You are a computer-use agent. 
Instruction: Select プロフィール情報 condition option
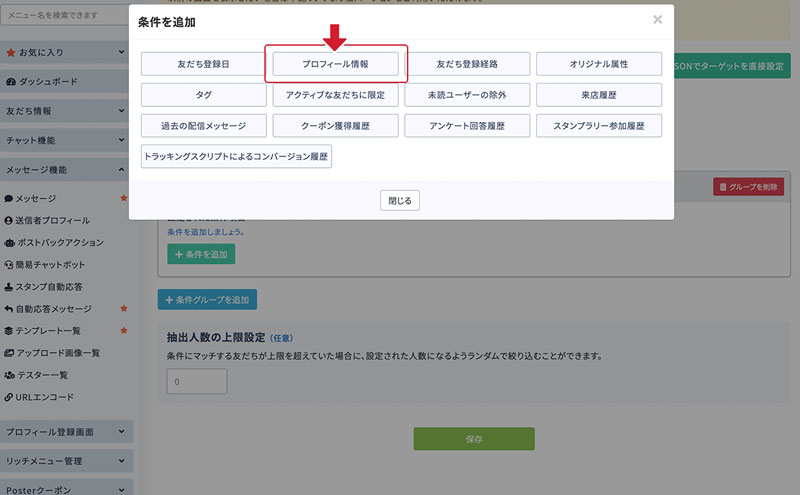(x=336, y=64)
